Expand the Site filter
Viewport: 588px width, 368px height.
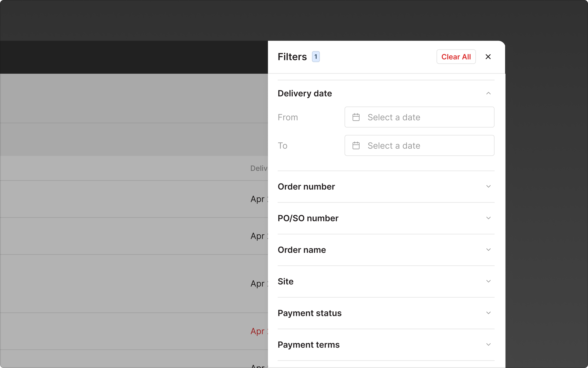click(x=489, y=281)
